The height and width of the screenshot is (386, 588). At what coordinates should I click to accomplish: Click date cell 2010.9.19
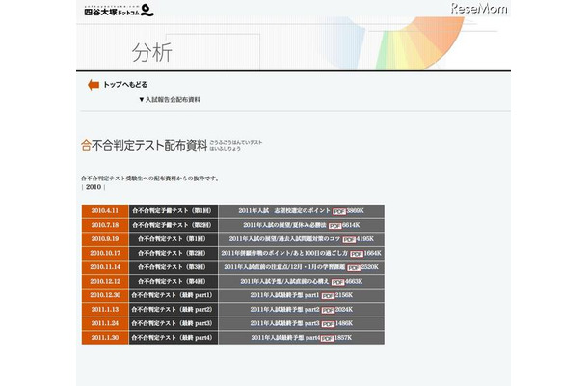105,239
